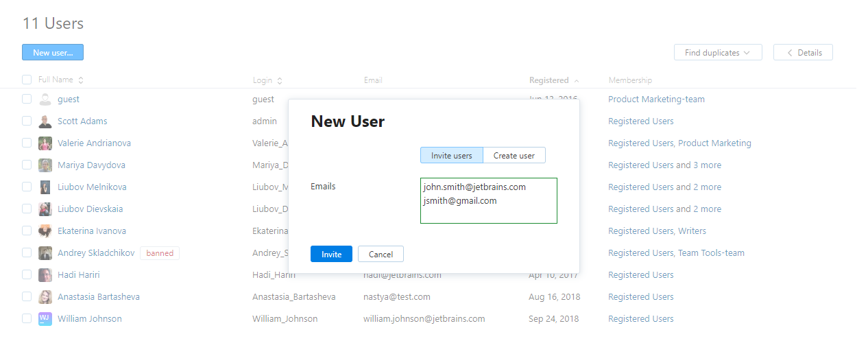Click Scott Adams' avatar

click(45, 121)
